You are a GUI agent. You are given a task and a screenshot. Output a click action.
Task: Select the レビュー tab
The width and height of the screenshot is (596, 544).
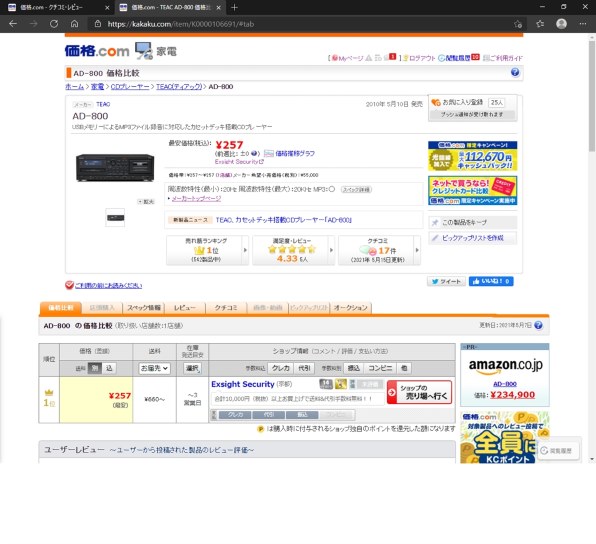tap(185, 308)
